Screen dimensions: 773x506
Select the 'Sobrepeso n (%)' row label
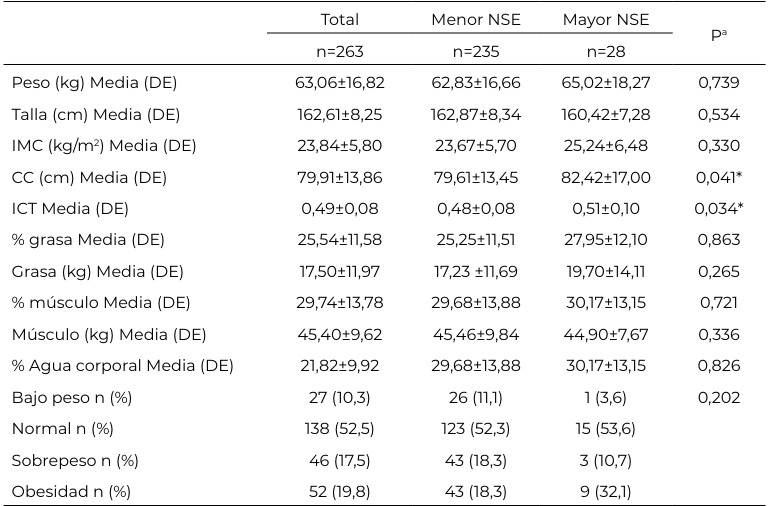(75, 460)
